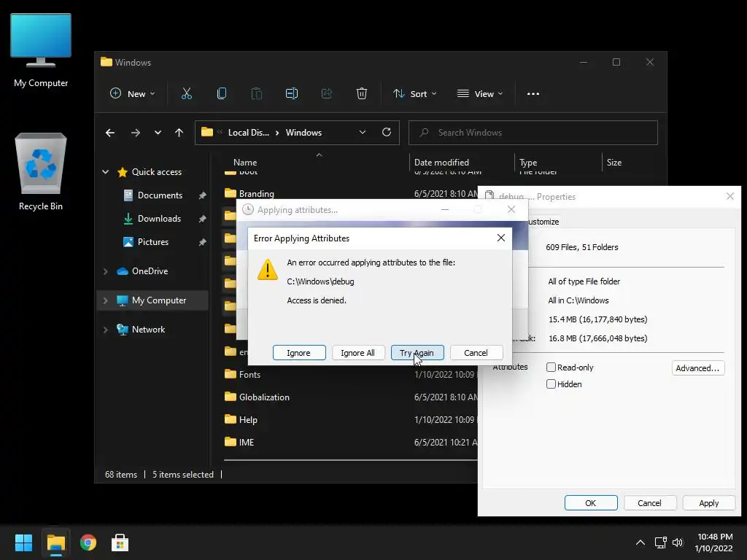Click the volume speaker tray icon

click(678, 542)
